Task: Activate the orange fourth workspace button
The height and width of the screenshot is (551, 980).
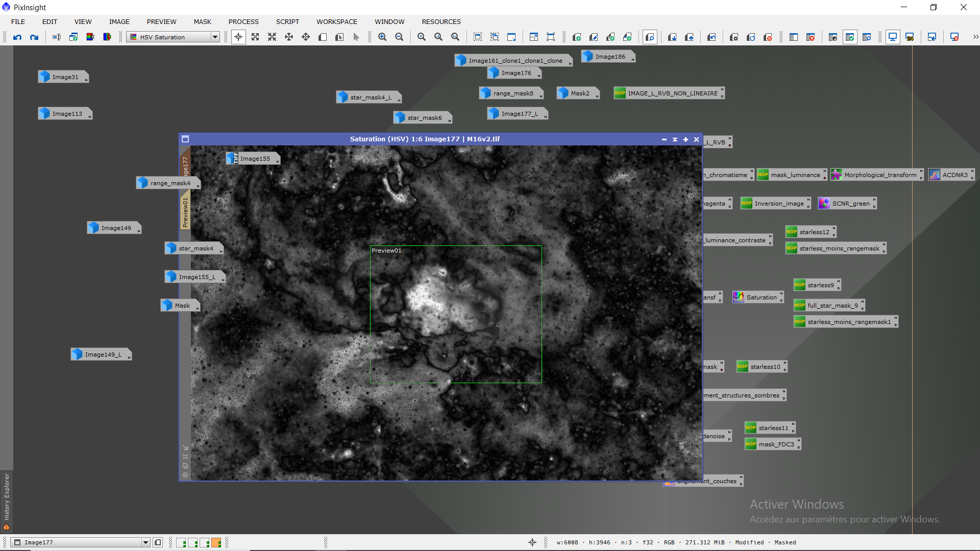Action: (216, 543)
